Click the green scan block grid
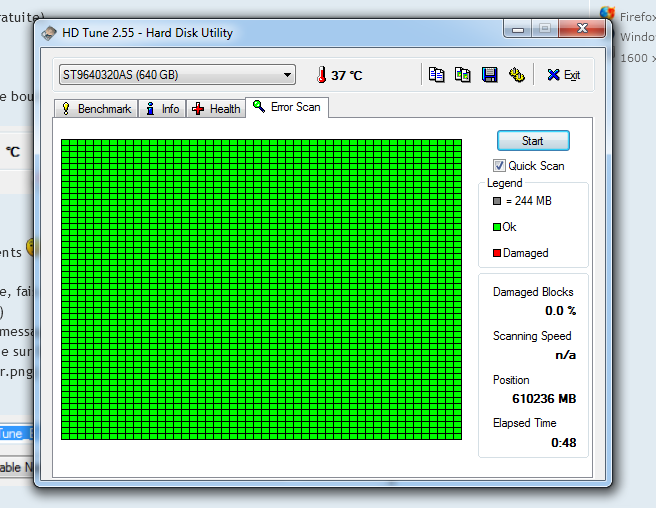Viewport: 656px width, 508px height. tap(261, 290)
